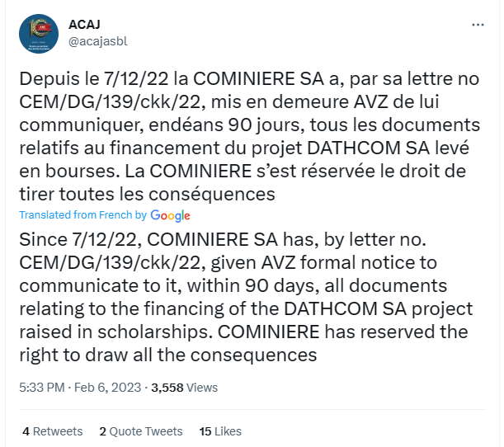This screenshot has width=504, height=447.
Task: Click the Translated from French by Google label
Action: click(x=105, y=215)
